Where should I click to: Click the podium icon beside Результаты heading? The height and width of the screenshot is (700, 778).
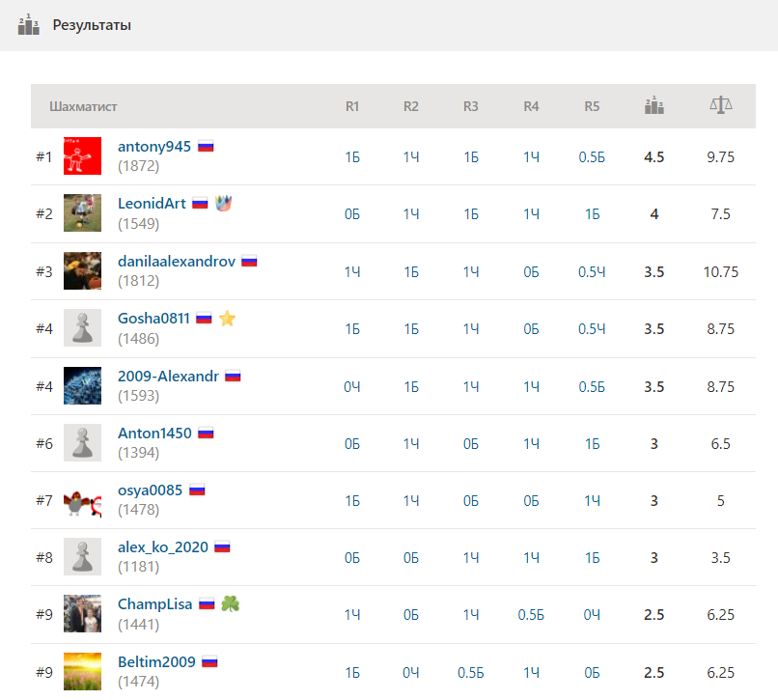tap(28, 25)
